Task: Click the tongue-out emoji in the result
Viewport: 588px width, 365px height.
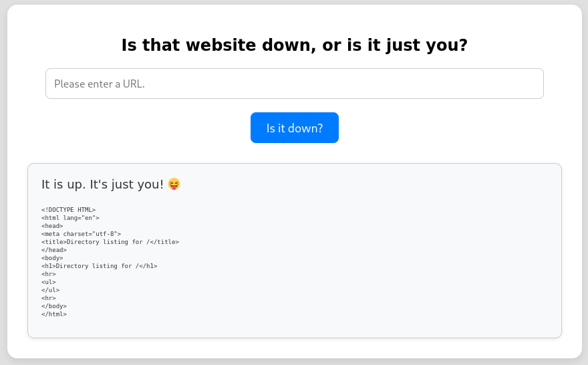Action: click(x=174, y=185)
